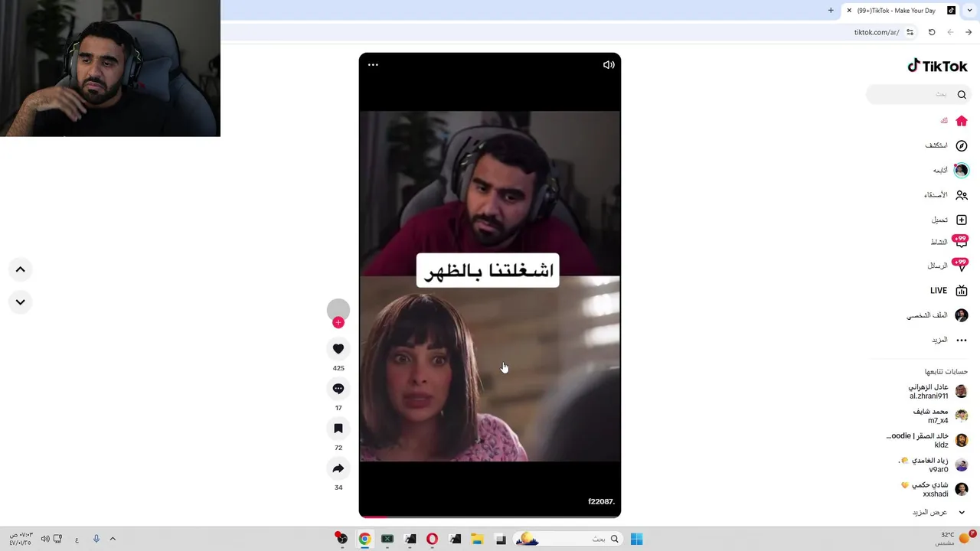The width and height of the screenshot is (980, 551).
Task: Click the f22087 watermark username text
Action: click(x=601, y=501)
